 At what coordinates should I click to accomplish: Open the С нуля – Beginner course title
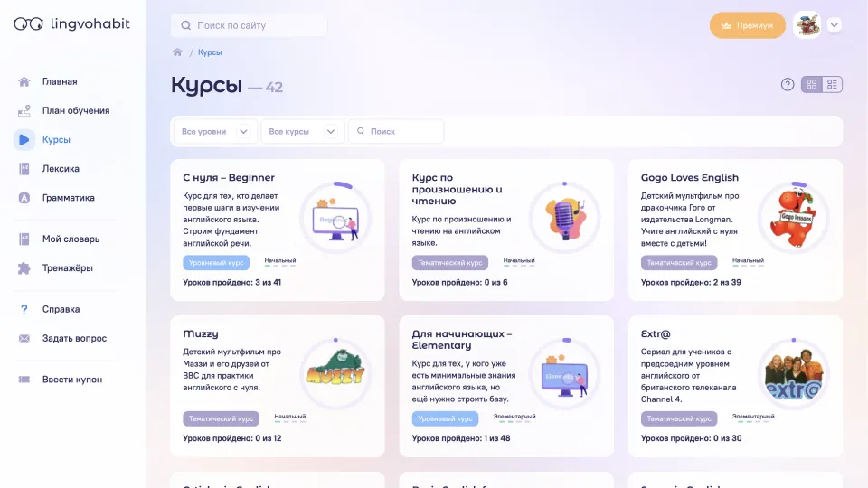(229, 178)
